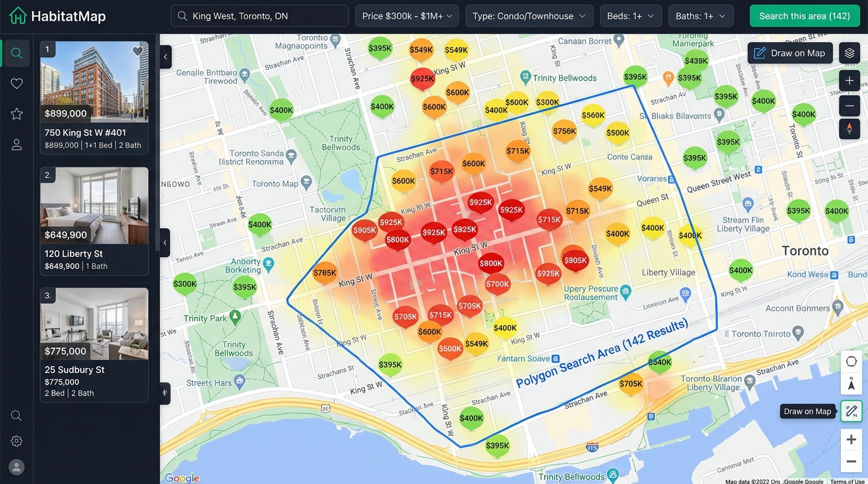Collapse panel arrow beside 750 King St card

165,57
